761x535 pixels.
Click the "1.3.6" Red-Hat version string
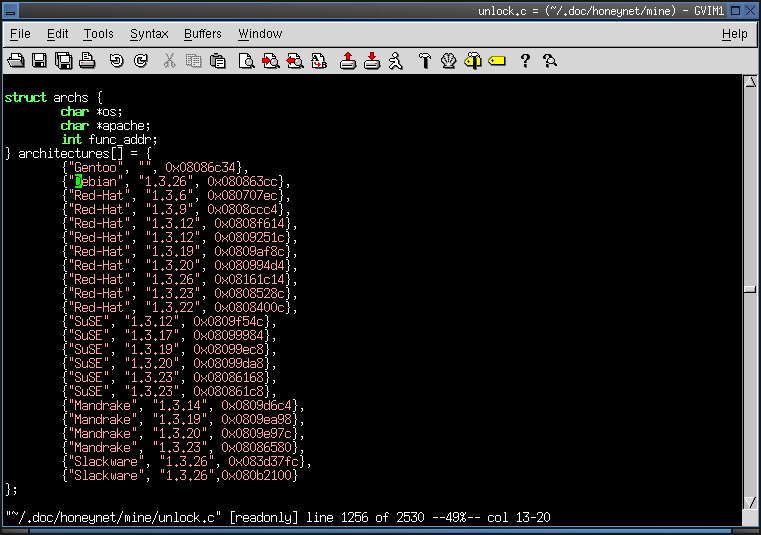coord(169,196)
